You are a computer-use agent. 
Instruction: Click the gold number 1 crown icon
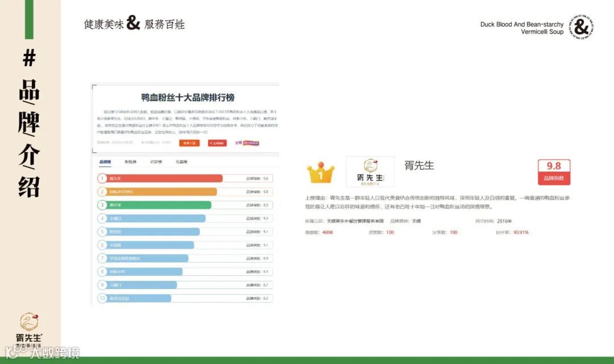click(x=321, y=173)
